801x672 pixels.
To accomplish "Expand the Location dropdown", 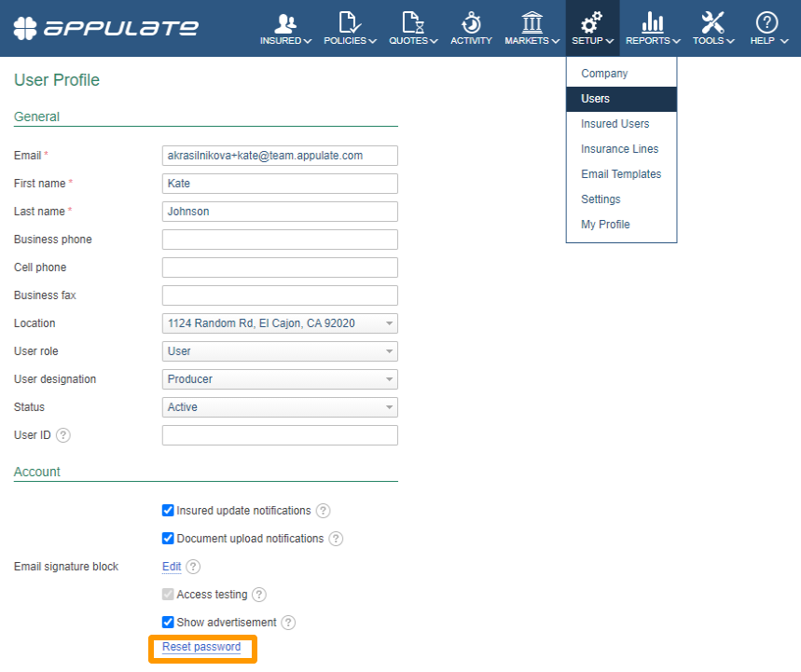I will pos(280,323).
